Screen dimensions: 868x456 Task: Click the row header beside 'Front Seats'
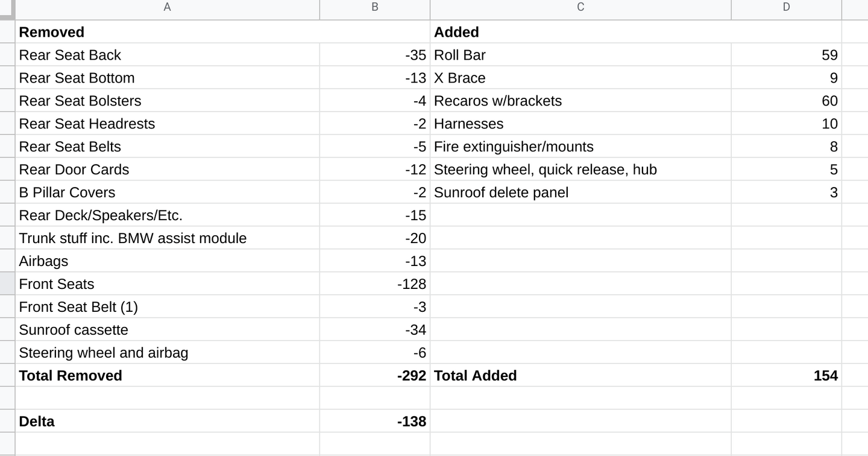click(7, 284)
